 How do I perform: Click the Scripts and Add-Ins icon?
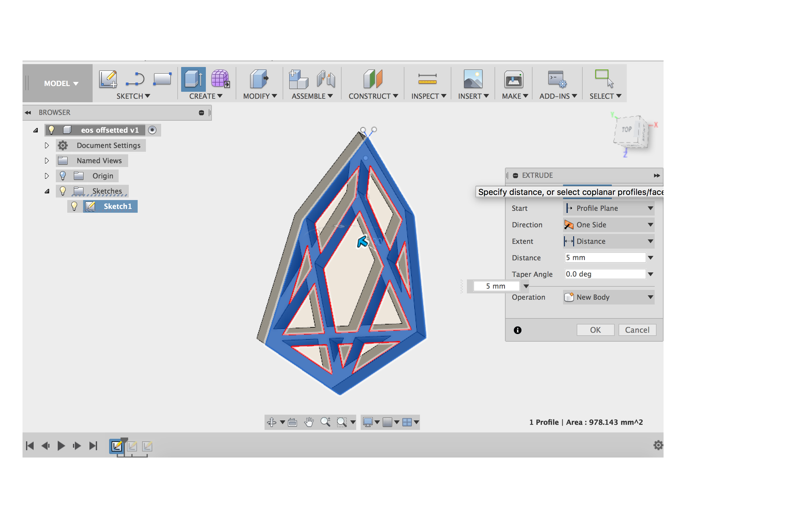[x=557, y=79]
